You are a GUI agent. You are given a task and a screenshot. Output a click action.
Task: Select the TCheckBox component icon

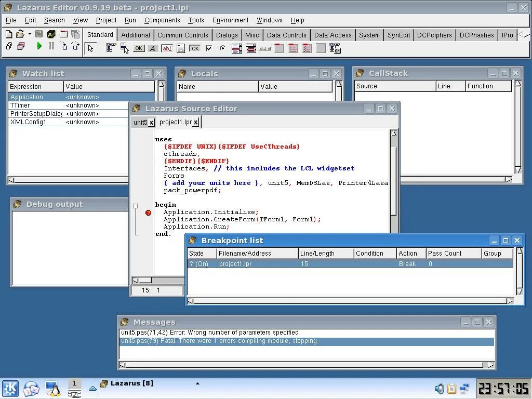point(209,48)
